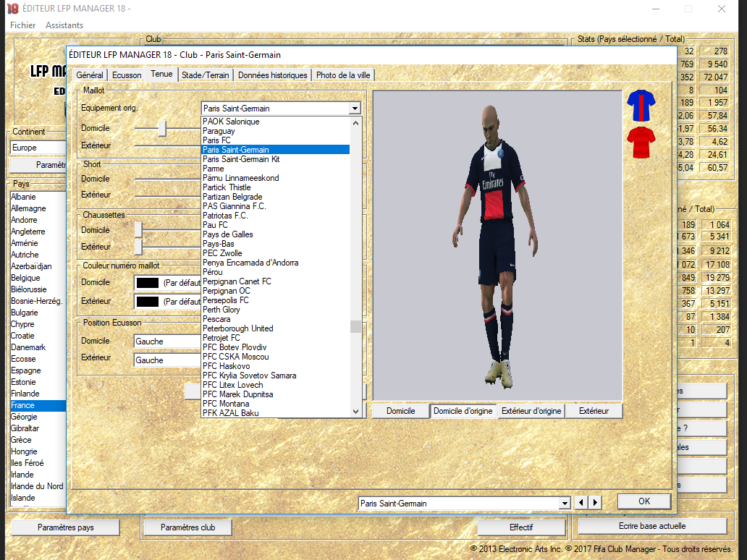
Task: Open the club selector dropdown at bottom
Action: (565, 504)
